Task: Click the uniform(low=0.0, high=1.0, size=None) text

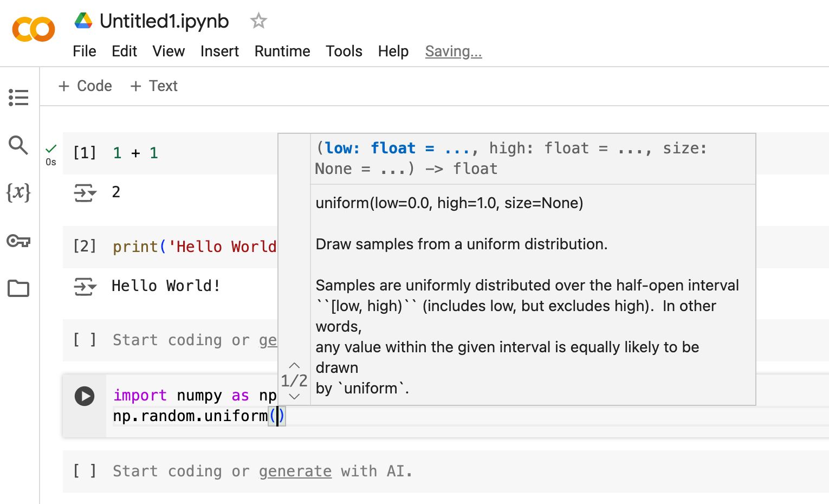Action: 450,203
